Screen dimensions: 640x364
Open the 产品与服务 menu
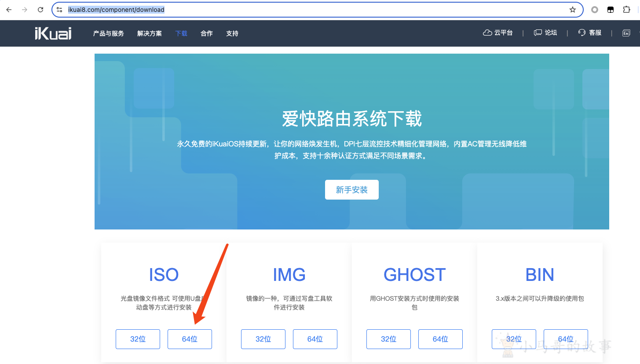pos(109,33)
